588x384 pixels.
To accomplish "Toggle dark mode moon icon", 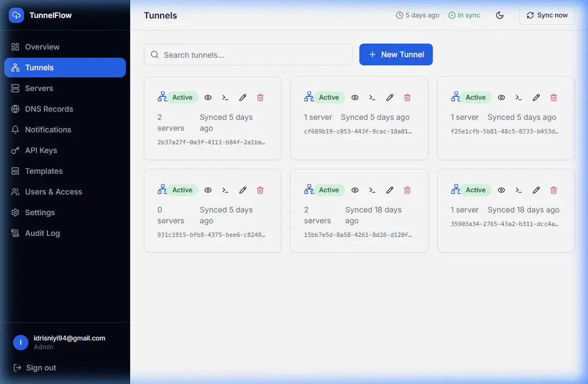I will pos(499,15).
